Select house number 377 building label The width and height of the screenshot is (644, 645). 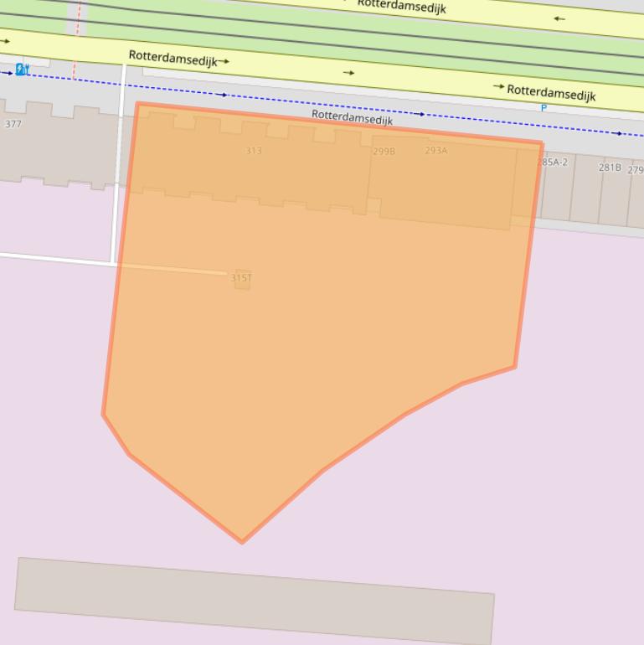(13, 124)
